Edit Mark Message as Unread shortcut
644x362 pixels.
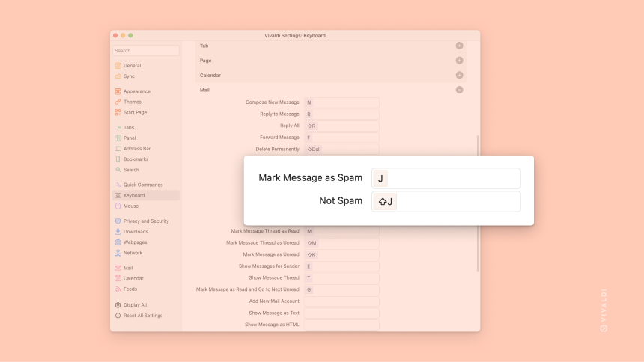(x=341, y=254)
